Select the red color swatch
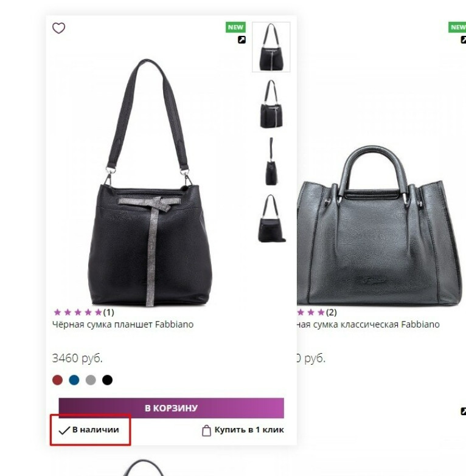 (58, 380)
